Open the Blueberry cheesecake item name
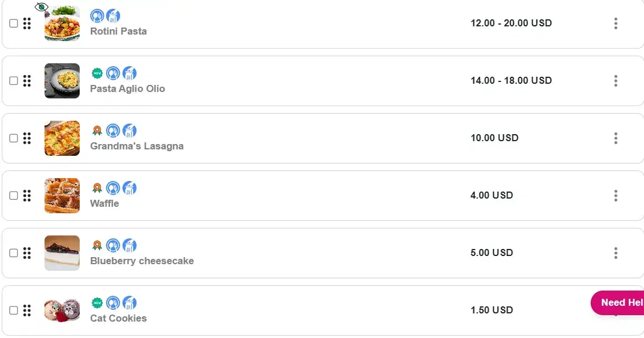 click(142, 261)
